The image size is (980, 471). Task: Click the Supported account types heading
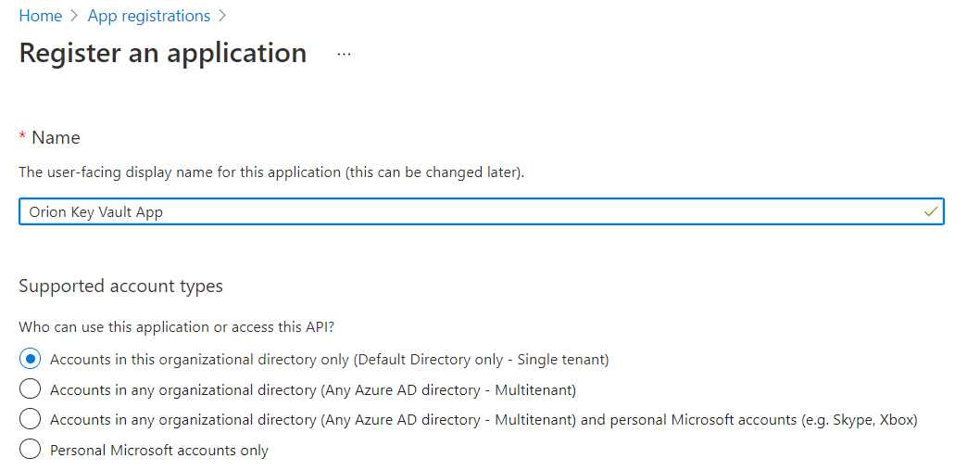tap(120, 286)
